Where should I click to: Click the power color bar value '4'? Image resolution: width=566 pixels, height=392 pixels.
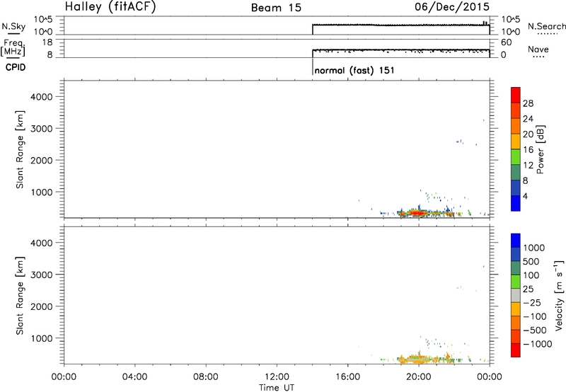coord(526,196)
